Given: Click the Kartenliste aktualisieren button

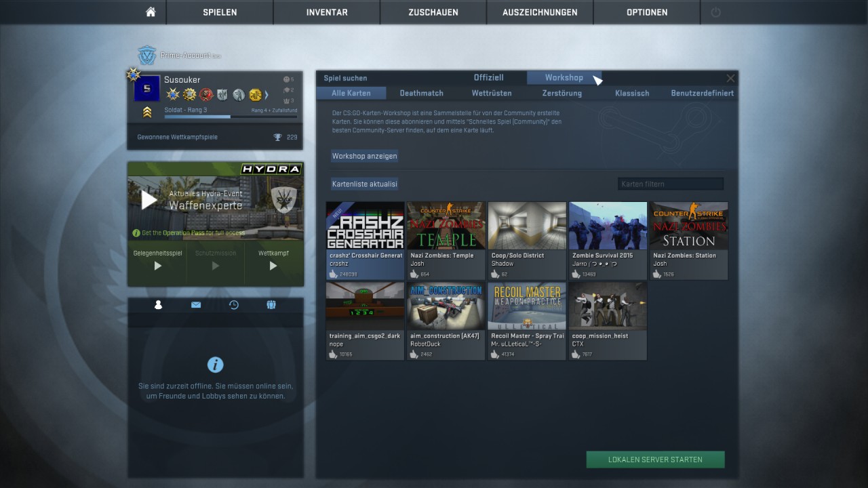Looking at the screenshot, I should tap(365, 184).
